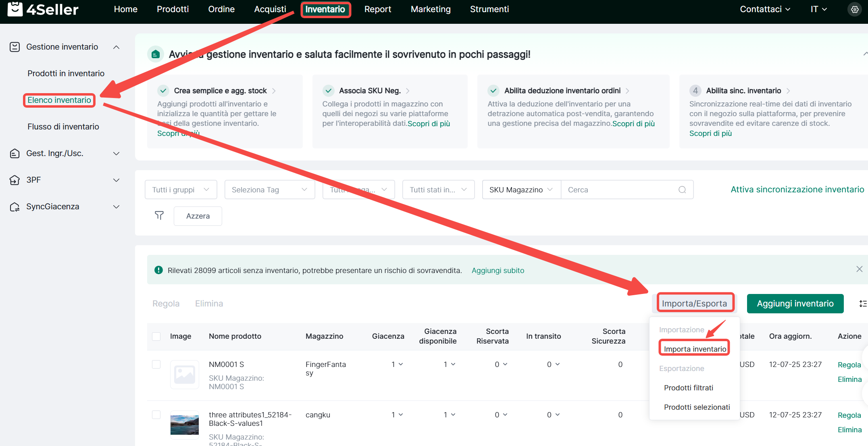Close the no-inventory warning banner
Screen dimensions: 868x446
[859, 269]
